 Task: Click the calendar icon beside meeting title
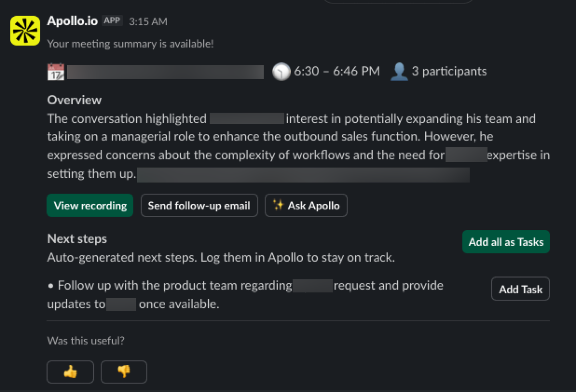(x=56, y=72)
